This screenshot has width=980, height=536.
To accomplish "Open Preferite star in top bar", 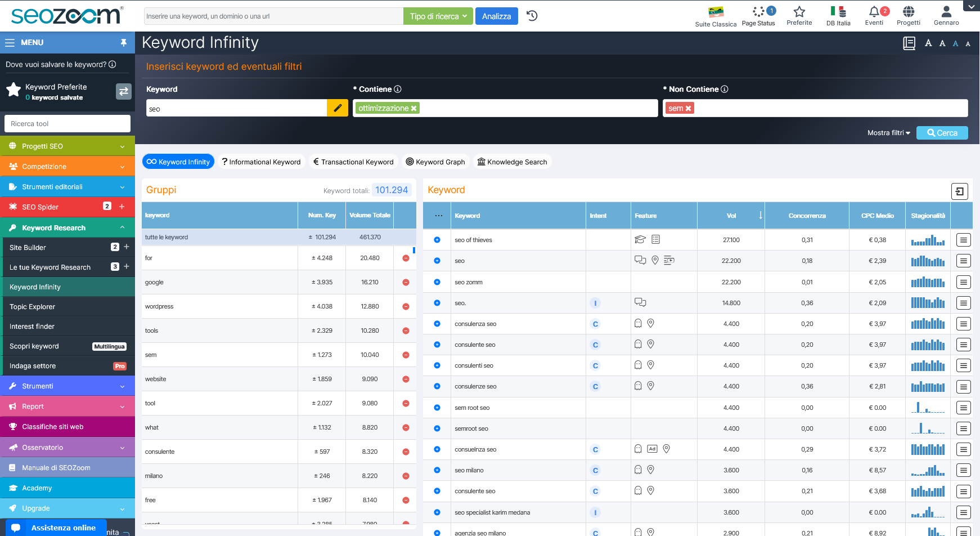I will click(x=799, y=12).
